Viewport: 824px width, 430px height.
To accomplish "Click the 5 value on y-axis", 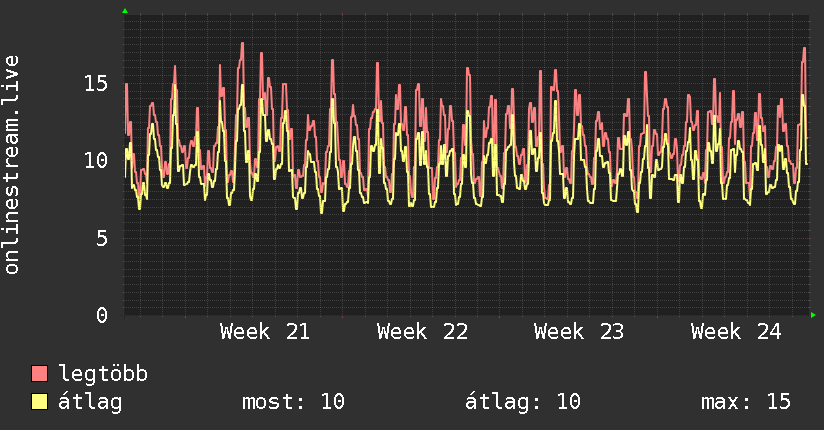I will [102, 238].
